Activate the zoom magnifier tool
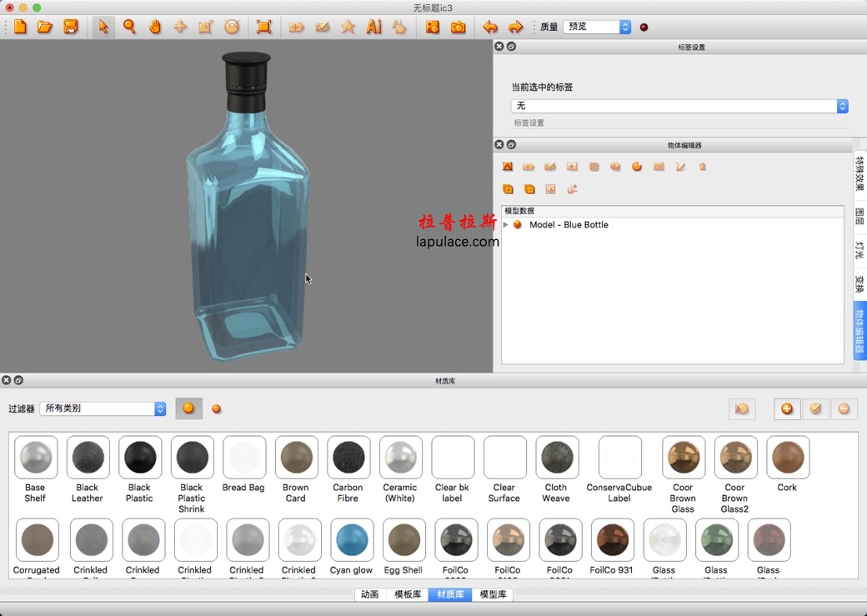Screen dimensions: 867x616 click(x=129, y=27)
